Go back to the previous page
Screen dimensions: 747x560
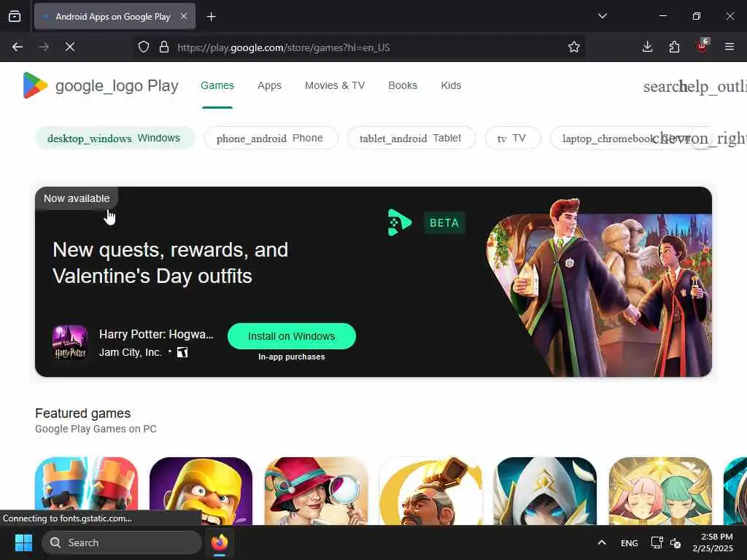click(18, 47)
